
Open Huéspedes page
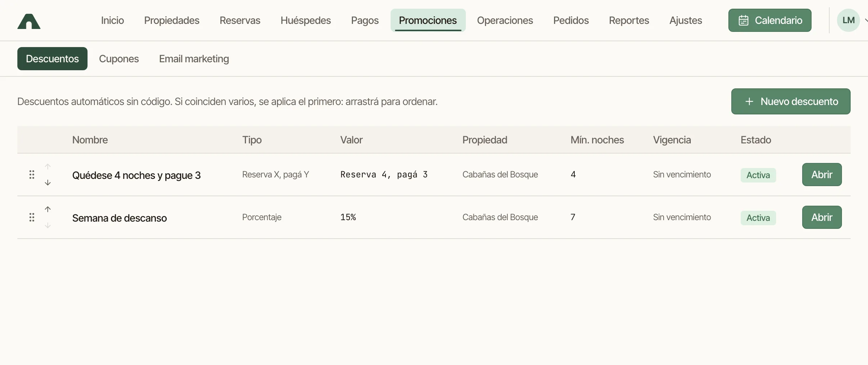306,20
